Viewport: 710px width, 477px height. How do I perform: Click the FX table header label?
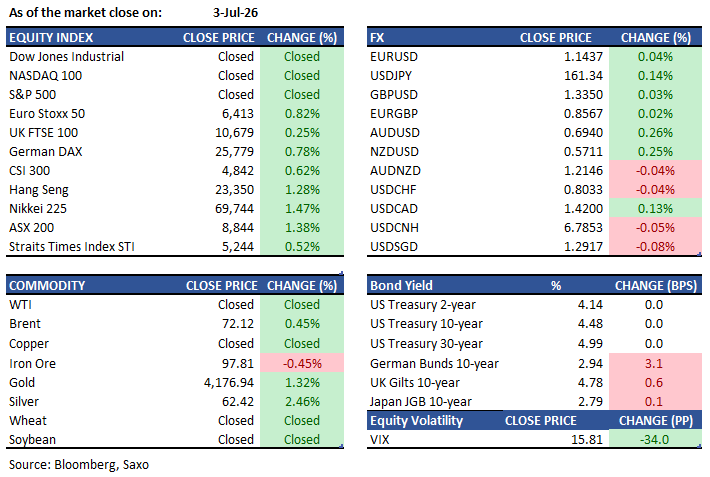tap(377, 38)
